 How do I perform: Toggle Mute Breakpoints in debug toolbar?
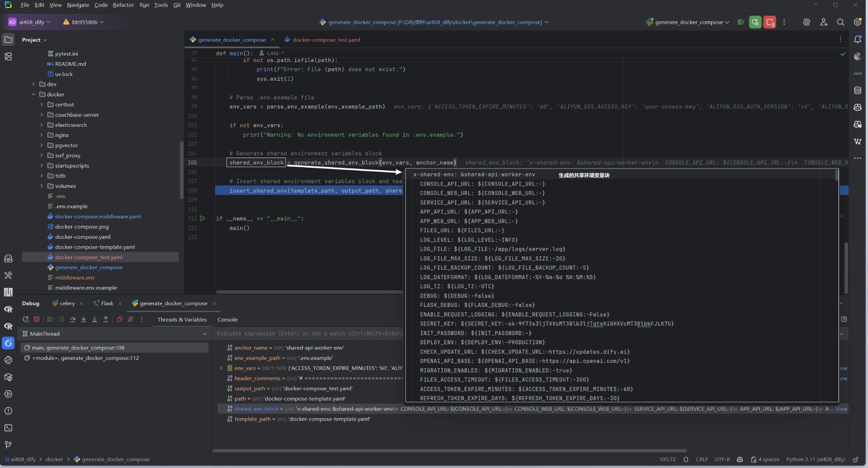pos(130,319)
